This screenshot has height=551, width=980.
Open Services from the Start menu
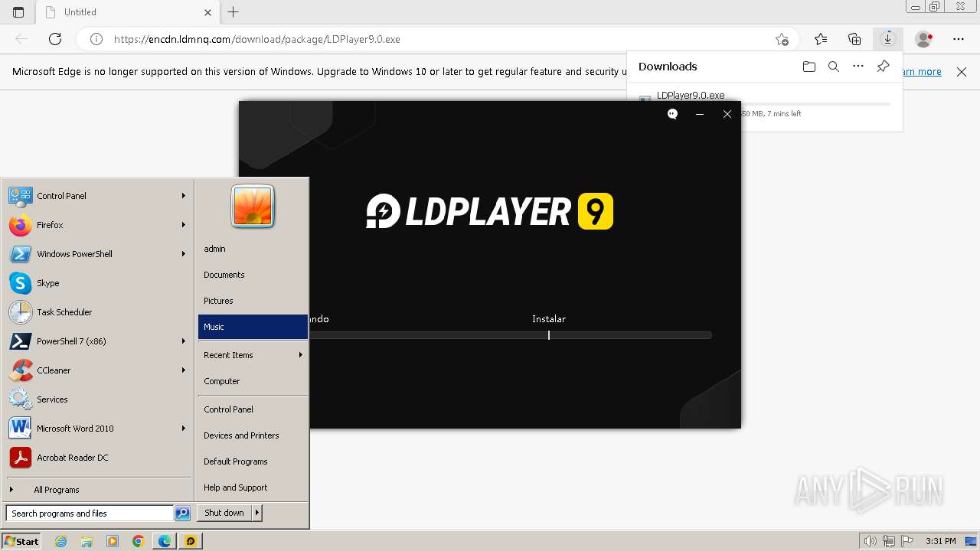pyautogui.click(x=97, y=399)
